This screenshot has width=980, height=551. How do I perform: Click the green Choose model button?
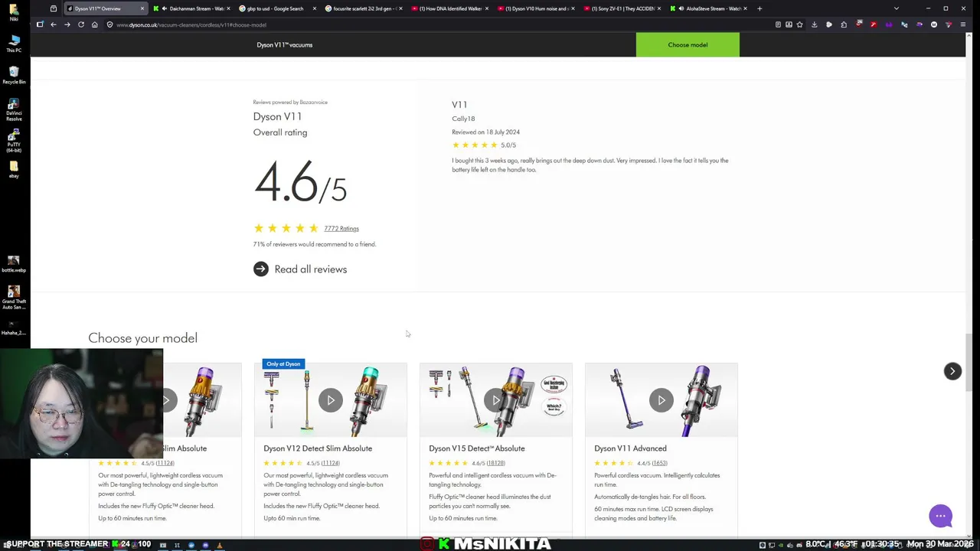(688, 44)
